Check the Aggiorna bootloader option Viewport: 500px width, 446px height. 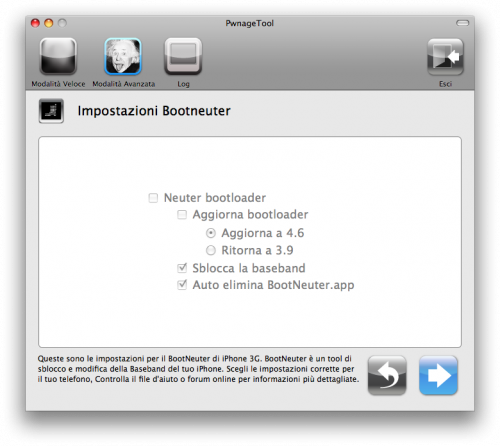tap(182, 215)
